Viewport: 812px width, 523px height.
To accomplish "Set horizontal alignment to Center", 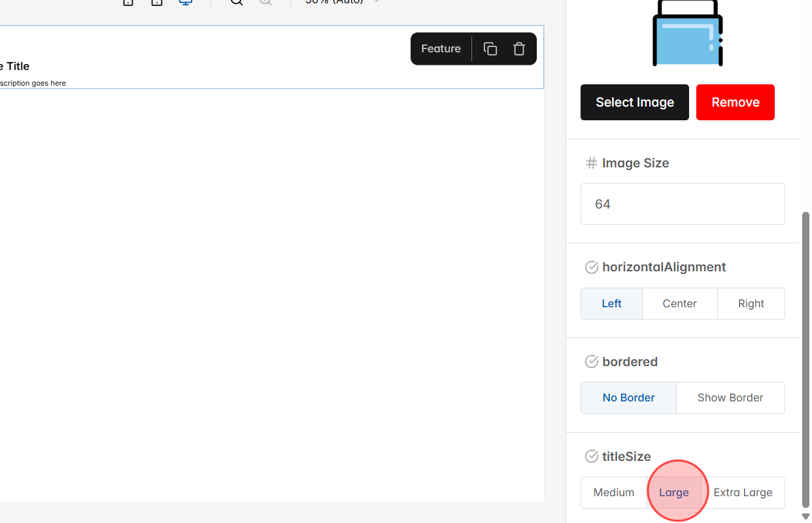I will [x=679, y=303].
